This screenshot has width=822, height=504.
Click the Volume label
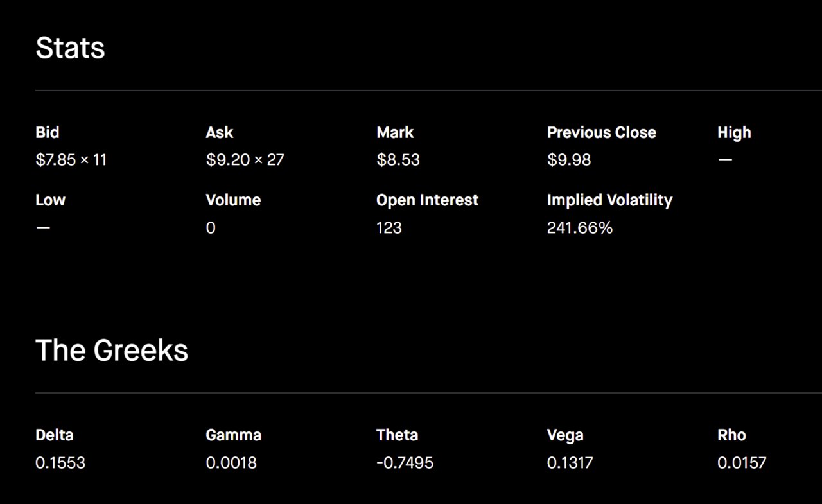pyautogui.click(x=233, y=200)
